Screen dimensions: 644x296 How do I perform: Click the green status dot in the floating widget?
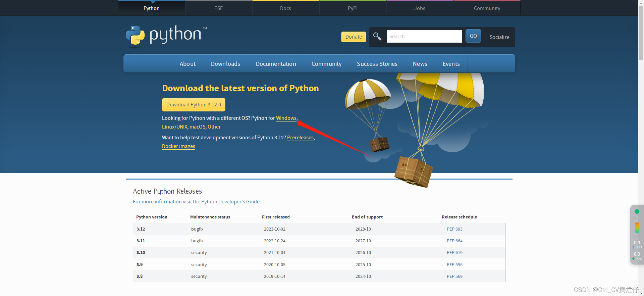tap(637, 211)
